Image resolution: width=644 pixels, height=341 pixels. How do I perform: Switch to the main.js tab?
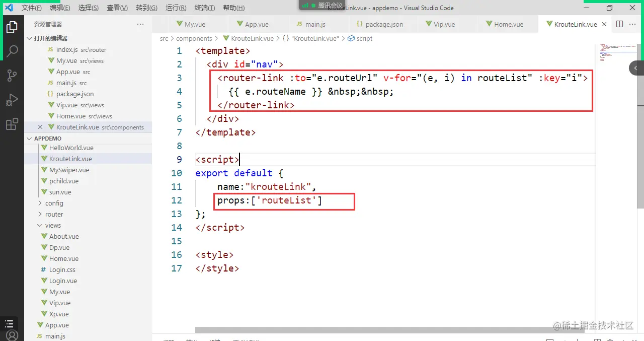[x=315, y=24]
